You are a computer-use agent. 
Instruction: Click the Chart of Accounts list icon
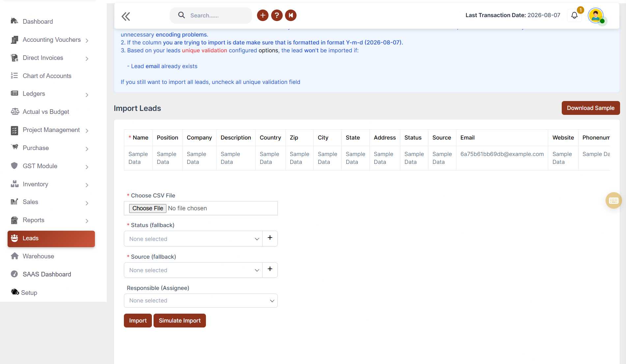click(x=14, y=76)
